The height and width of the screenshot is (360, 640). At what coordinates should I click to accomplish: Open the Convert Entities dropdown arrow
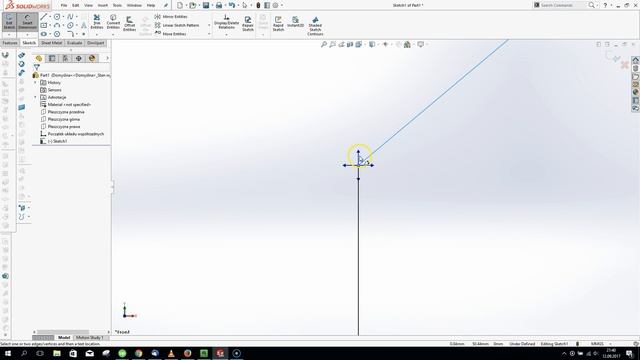(x=113, y=34)
